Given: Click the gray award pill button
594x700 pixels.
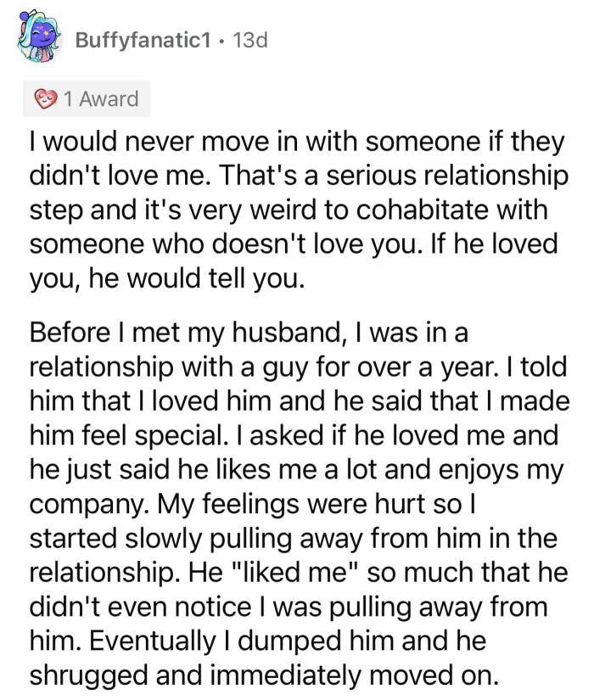Looking at the screenshot, I should (86, 98).
